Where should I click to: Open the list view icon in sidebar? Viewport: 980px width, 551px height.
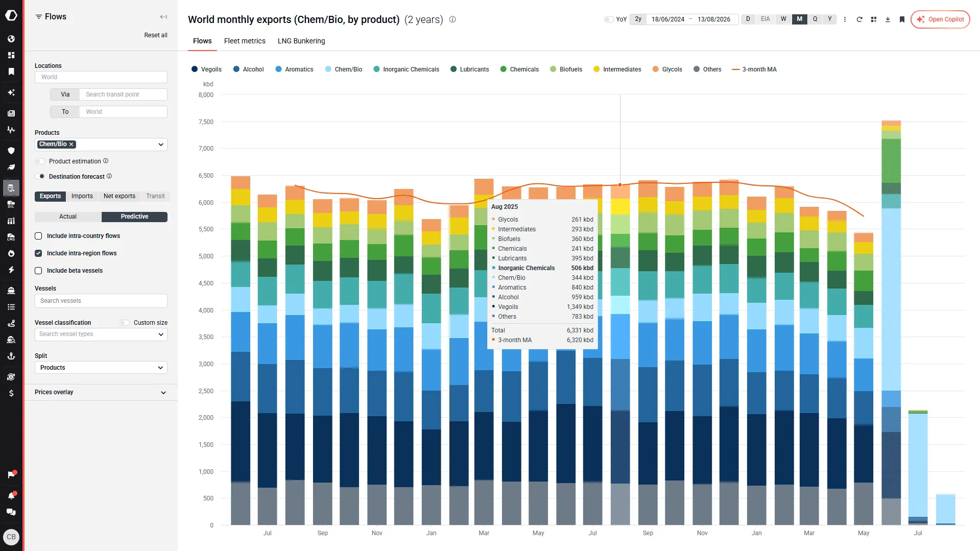coord(11,307)
